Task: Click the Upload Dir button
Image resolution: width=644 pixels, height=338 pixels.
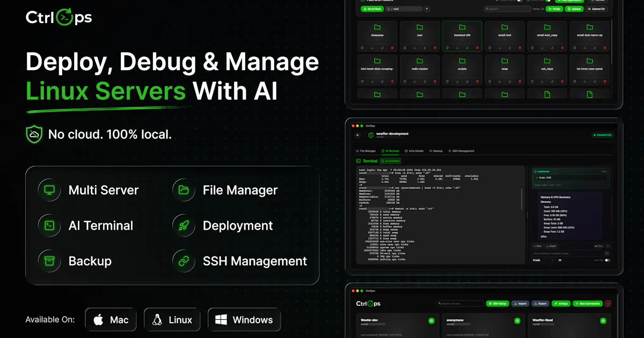Action: click(596, 9)
